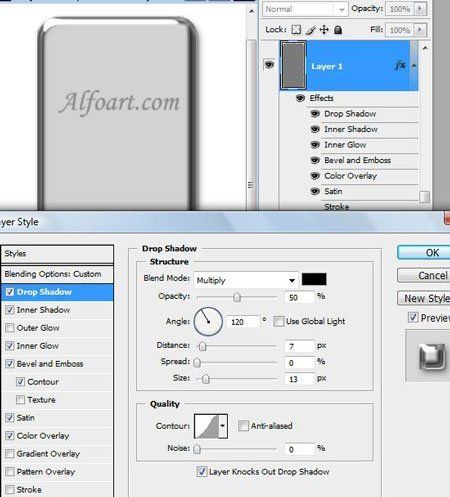Click lock position move icon
The image size is (450, 497).
324,30
